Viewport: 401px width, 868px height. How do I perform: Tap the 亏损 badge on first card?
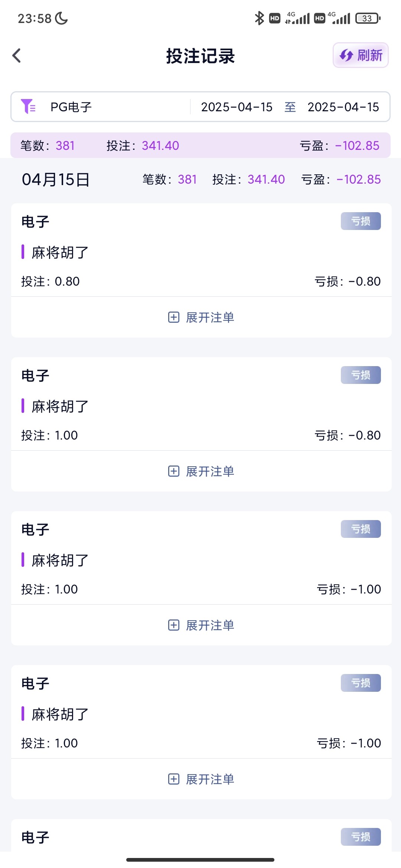pos(361,221)
